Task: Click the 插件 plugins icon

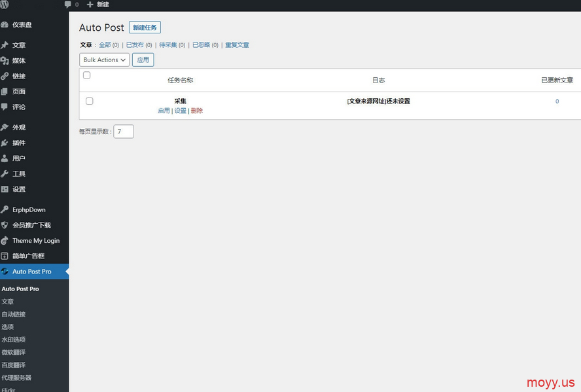Action: pyautogui.click(x=5, y=143)
